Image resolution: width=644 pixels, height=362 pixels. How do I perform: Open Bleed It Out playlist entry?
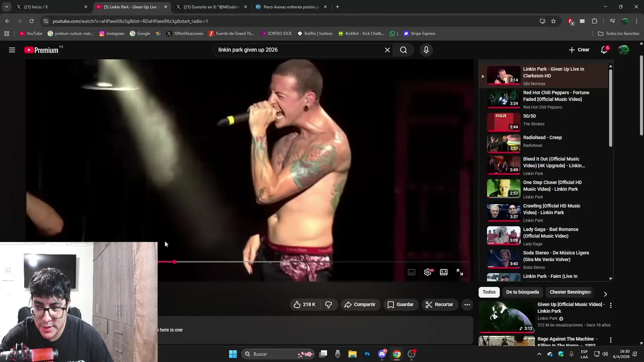click(543, 165)
